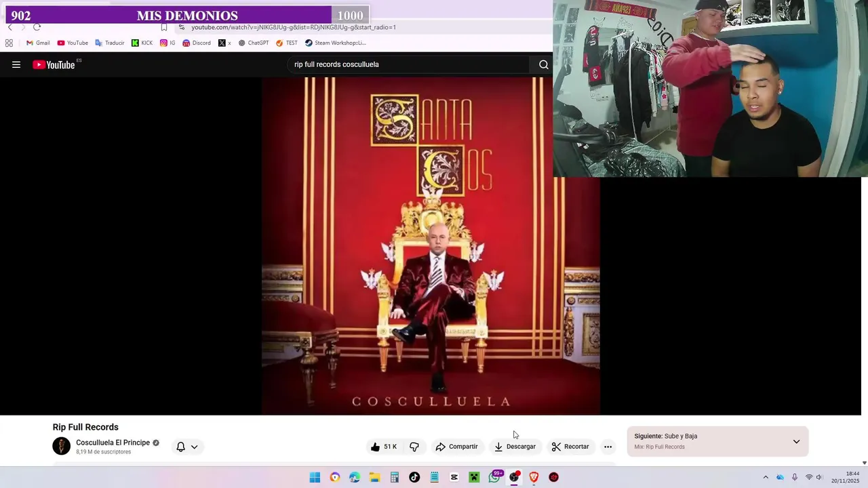
Task: Open the X bookmark
Action: 224,43
